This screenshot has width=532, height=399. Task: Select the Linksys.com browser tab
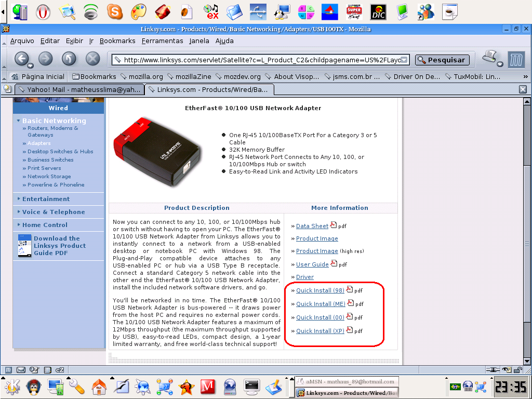[x=209, y=89]
